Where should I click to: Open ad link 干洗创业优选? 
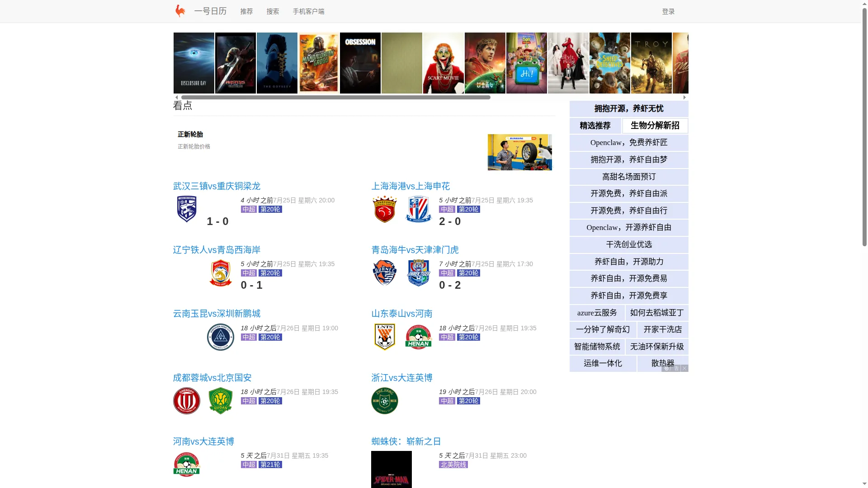click(629, 244)
